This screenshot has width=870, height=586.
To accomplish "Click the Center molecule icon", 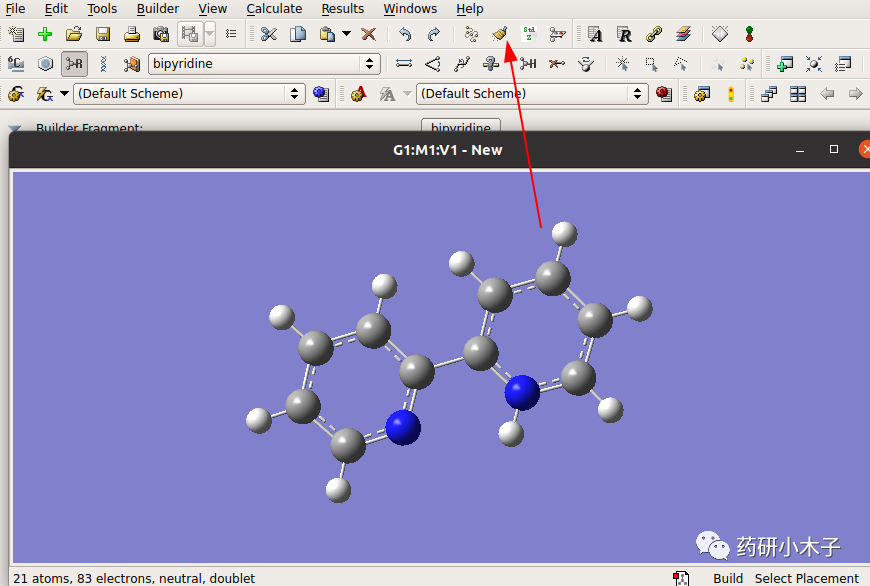I will [x=814, y=64].
